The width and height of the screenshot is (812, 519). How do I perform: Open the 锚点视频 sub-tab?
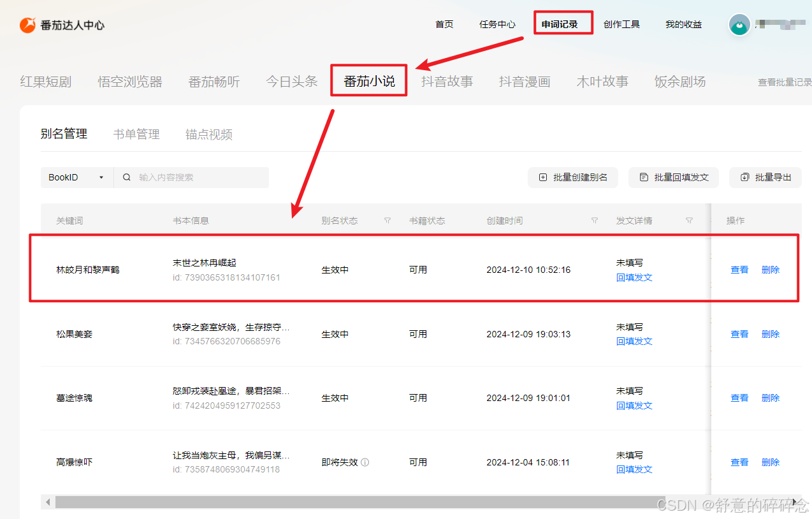[209, 135]
